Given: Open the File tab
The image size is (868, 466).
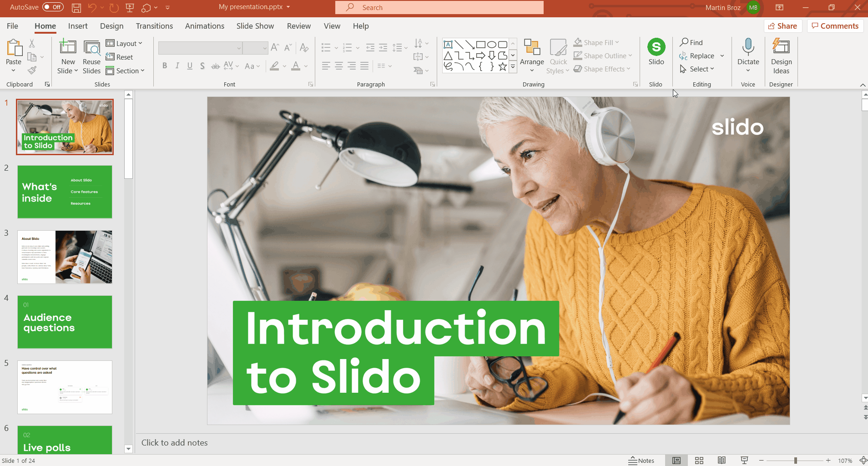Looking at the screenshot, I should (12, 26).
